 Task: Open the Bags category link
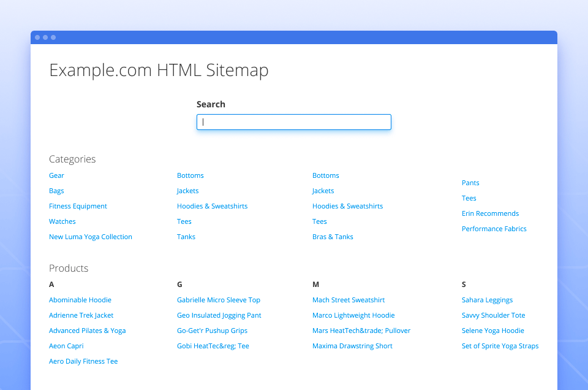click(56, 191)
